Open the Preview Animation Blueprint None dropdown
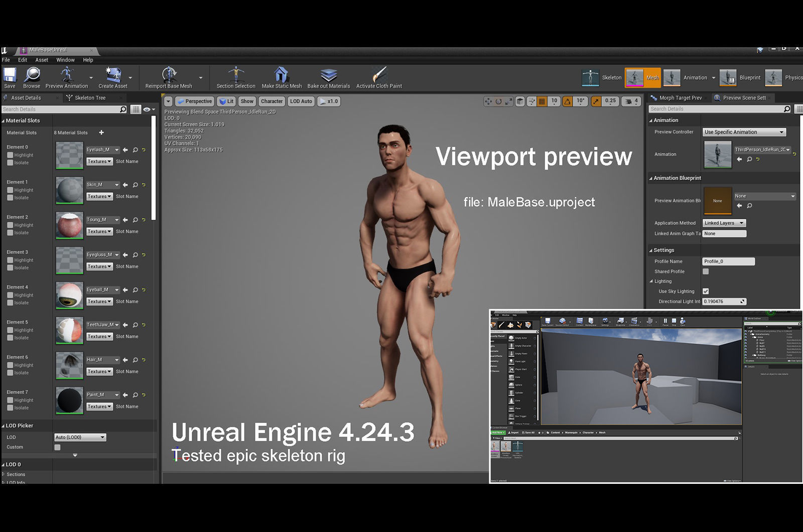This screenshot has width=803, height=532. (765, 196)
